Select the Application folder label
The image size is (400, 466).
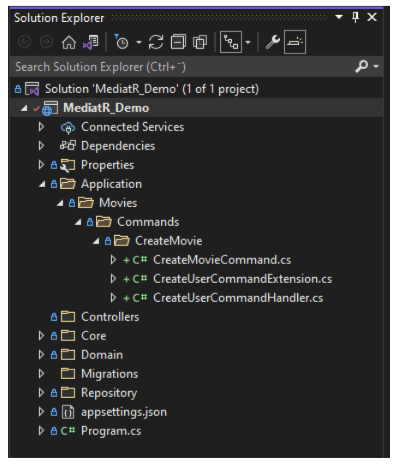pyautogui.click(x=111, y=184)
